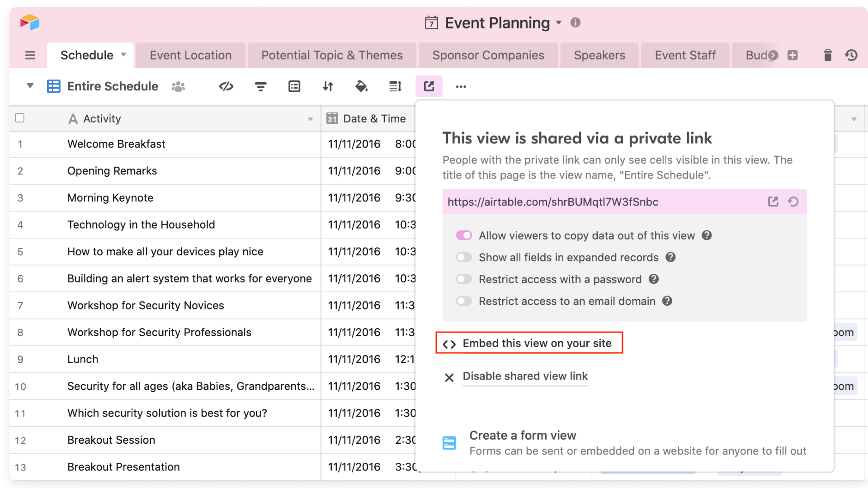
Task: Open the sort settings icon
Action: (x=328, y=86)
